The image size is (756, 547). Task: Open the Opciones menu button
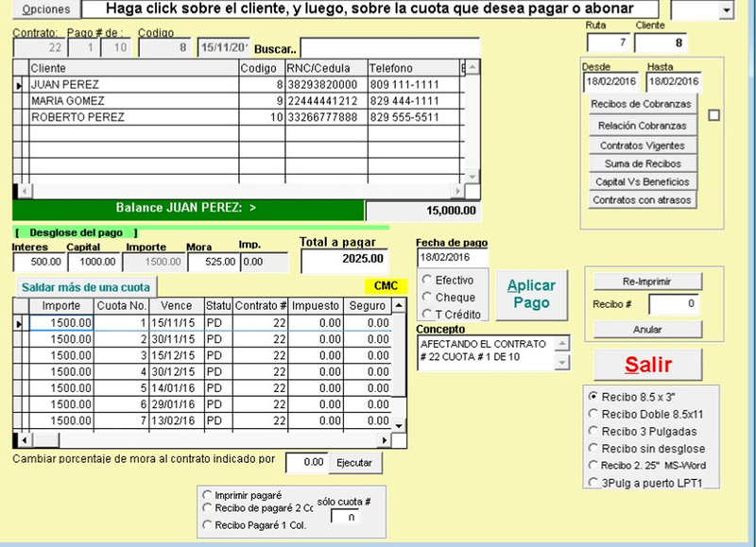[45, 9]
